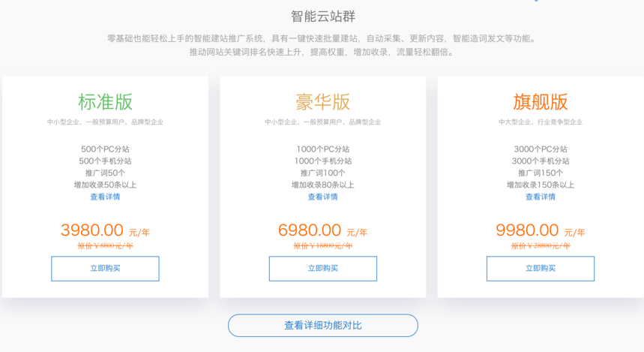Click 立即购买 button under 旗舰版
Screen dimensions: 644x352
coord(541,269)
